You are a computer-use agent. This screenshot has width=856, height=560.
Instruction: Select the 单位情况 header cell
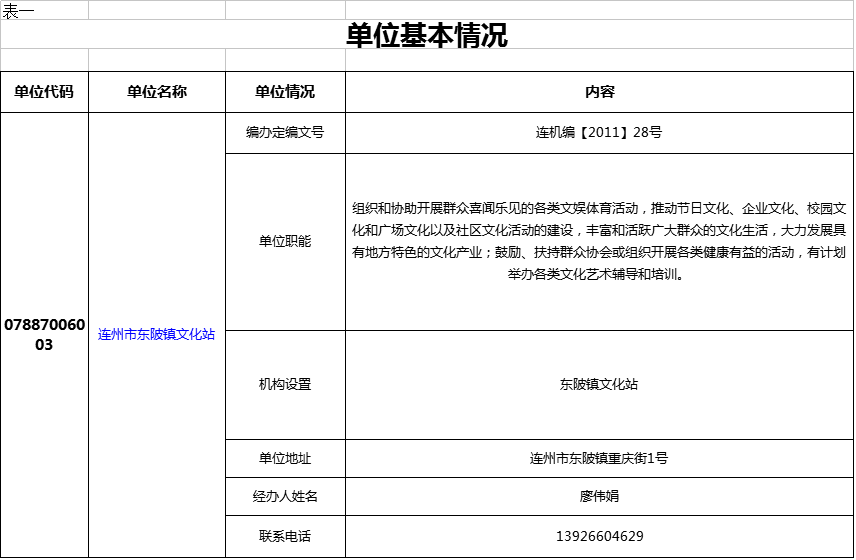click(286, 92)
